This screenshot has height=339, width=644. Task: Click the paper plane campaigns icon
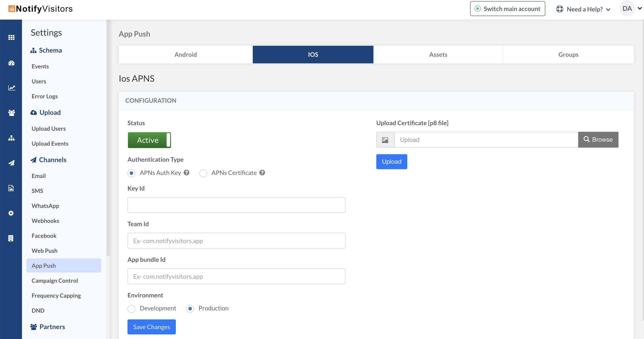(11, 163)
